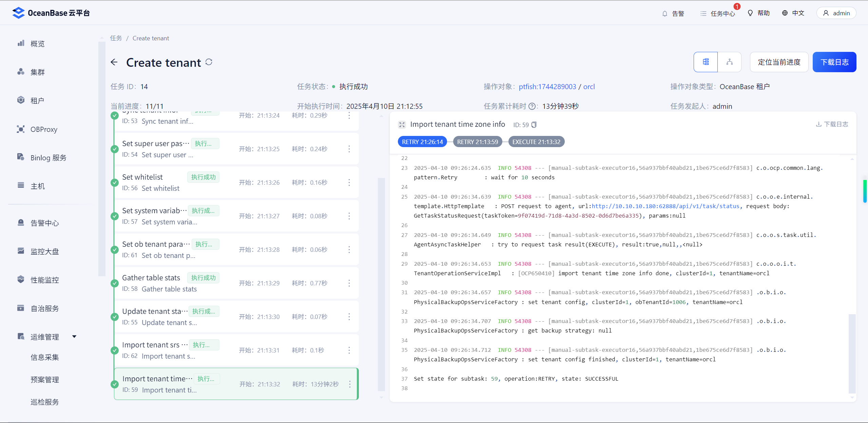Expand log panel to fullscreen
The height and width of the screenshot is (423, 868).
click(x=402, y=125)
